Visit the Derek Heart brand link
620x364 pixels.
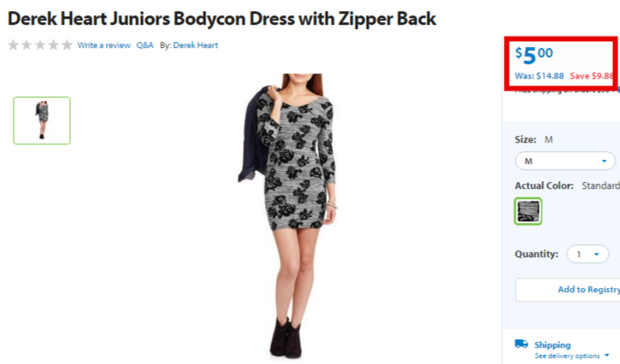pos(195,45)
